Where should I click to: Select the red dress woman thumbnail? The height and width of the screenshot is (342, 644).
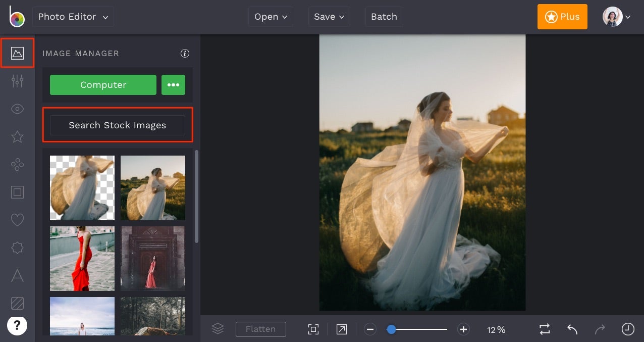82,259
